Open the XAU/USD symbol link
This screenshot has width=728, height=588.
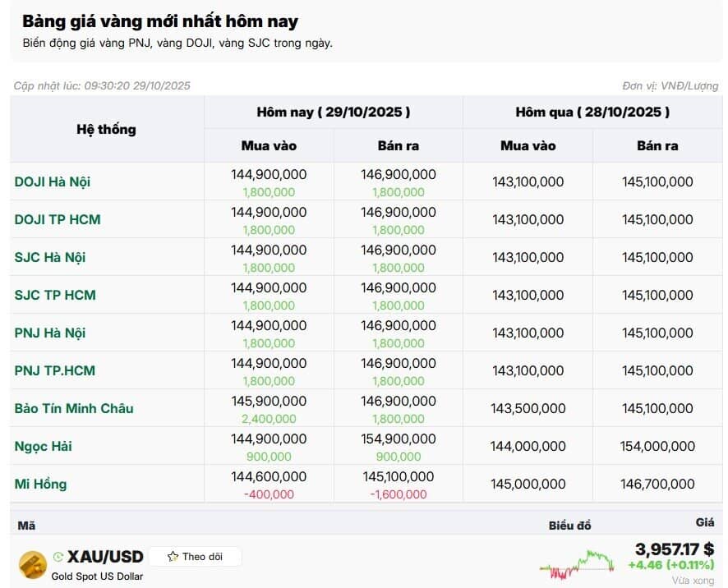pos(105,557)
